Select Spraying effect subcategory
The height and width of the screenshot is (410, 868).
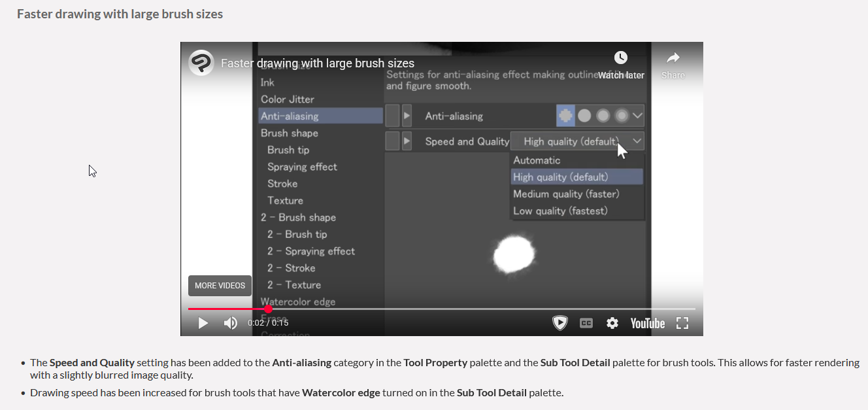302,167
